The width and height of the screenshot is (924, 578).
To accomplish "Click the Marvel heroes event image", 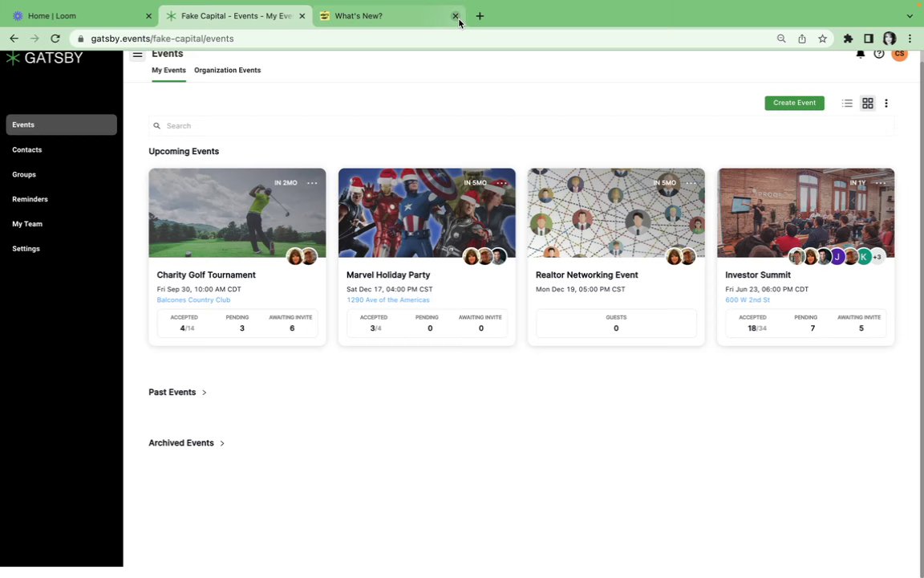I will coord(427,213).
